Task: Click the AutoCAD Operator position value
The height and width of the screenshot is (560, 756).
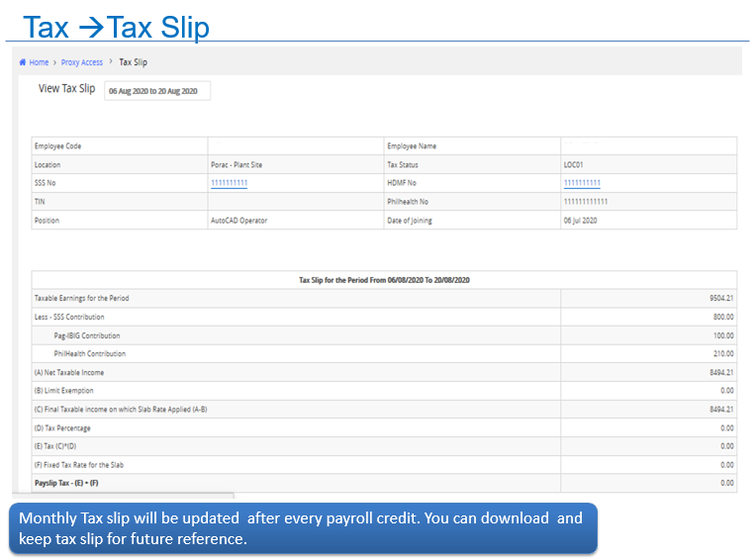Action: point(238,221)
